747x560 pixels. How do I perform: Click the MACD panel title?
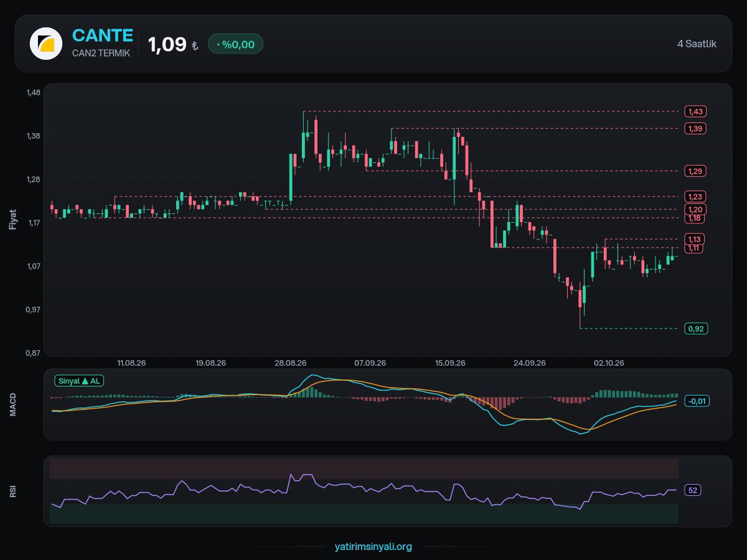point(13,404)
